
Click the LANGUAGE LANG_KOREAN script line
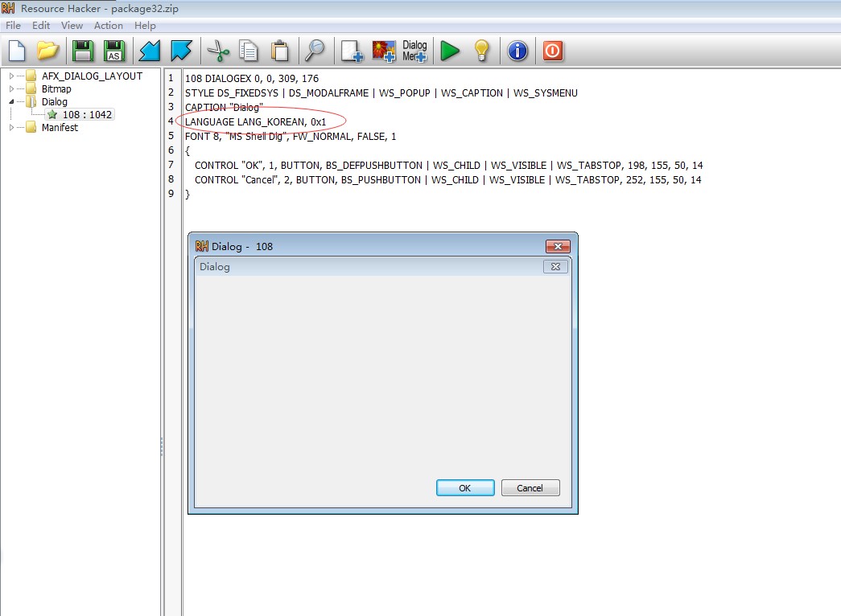coord(255,121)
